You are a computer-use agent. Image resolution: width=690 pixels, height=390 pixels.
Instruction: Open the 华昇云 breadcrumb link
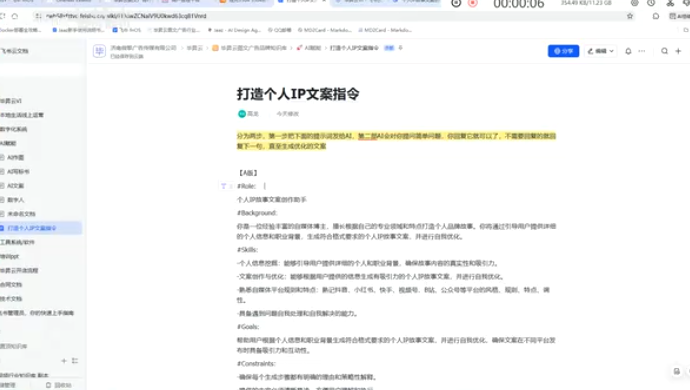point(195,48)
